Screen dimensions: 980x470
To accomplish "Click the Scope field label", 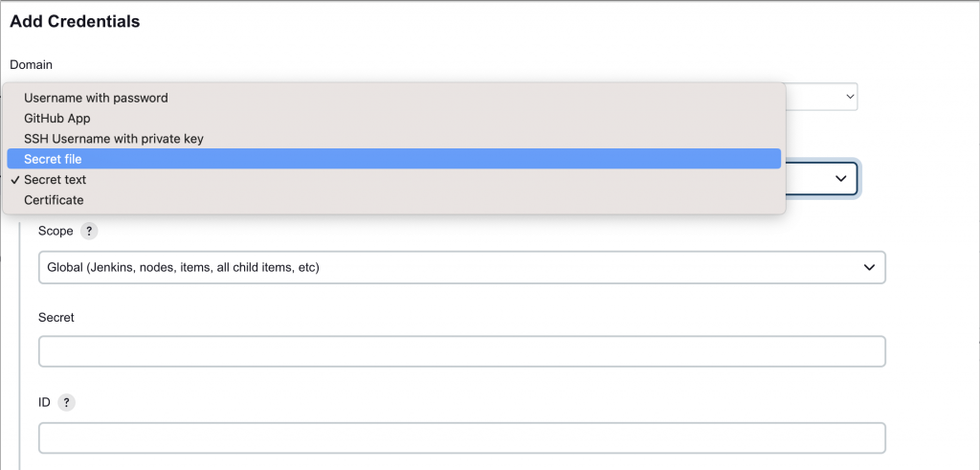I will coord(56,231).
